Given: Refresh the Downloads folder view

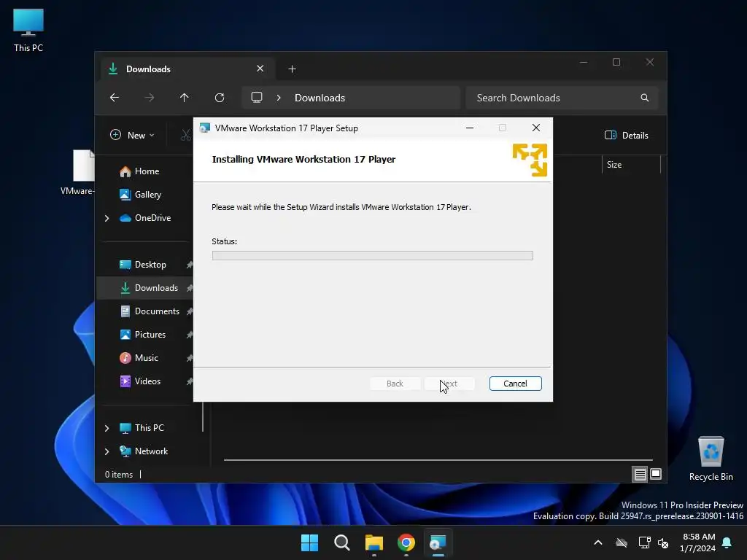Looking at the screenshot, I should pos(219,98).
